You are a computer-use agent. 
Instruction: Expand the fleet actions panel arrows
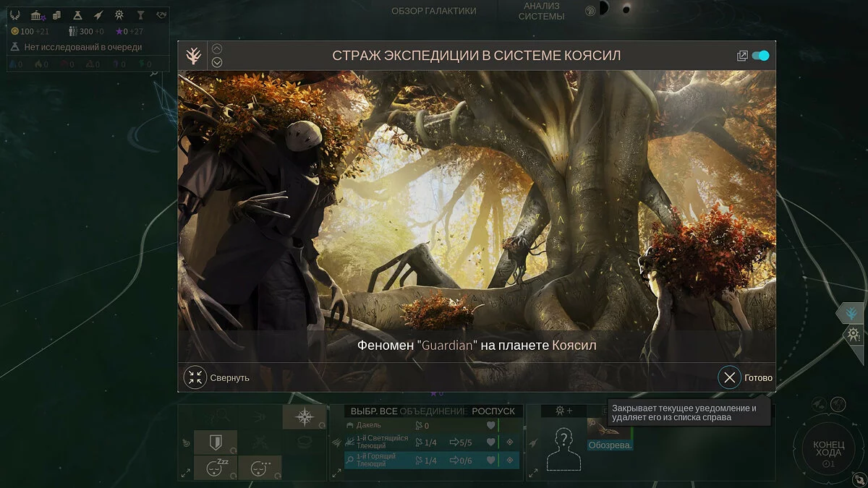(x=186, y=474)
